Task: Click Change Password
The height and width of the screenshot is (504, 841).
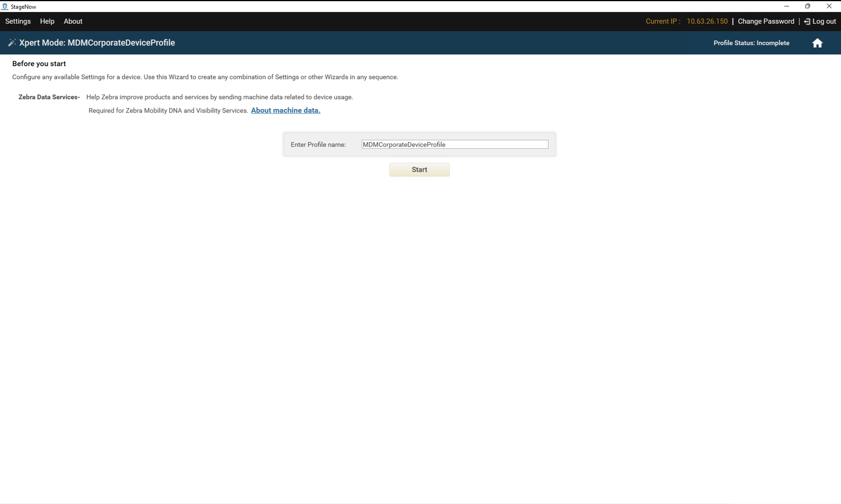Action: click(766, 21)
